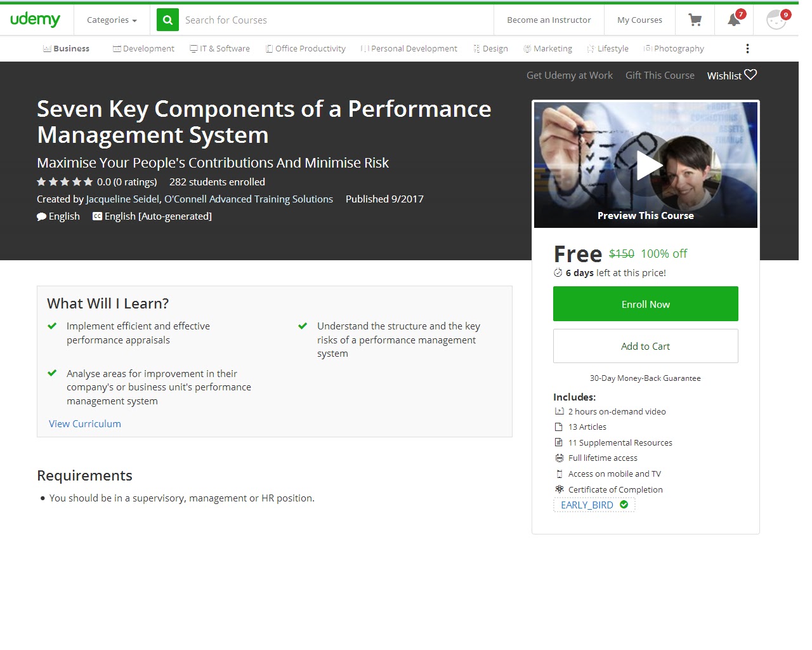
Task: Click the Udemy logo
Action: pos(36,20)
